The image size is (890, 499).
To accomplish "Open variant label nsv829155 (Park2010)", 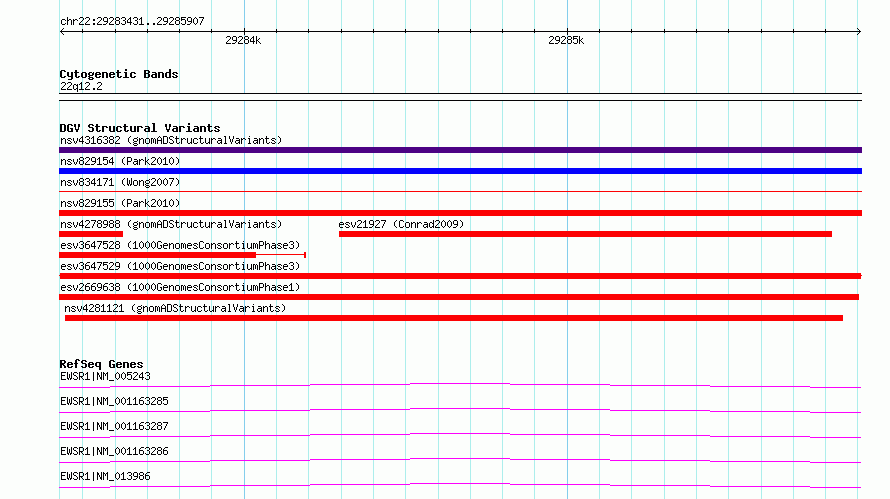I will click(x=120, y=203).
